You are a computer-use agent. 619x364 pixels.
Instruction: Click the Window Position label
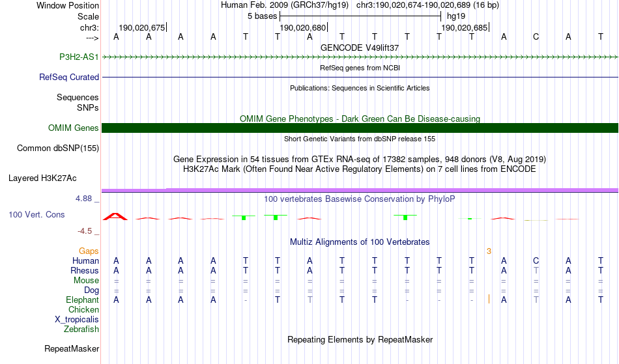pos(68,5)
